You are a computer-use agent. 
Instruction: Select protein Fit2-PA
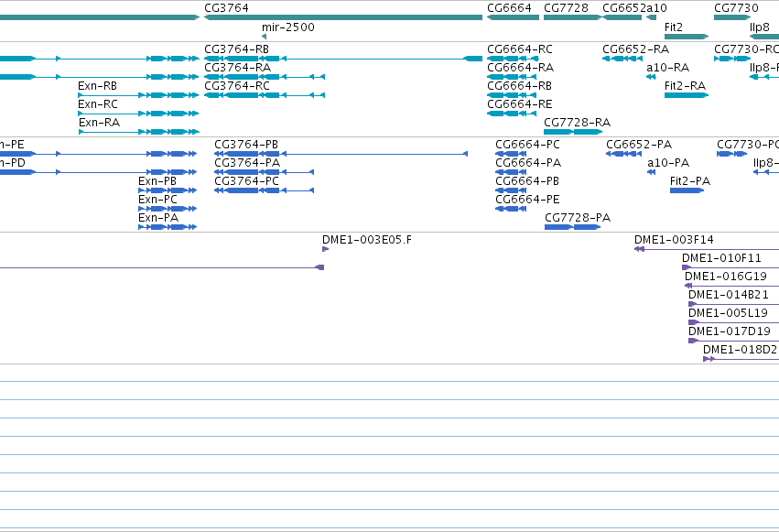[x=687, y=190]
